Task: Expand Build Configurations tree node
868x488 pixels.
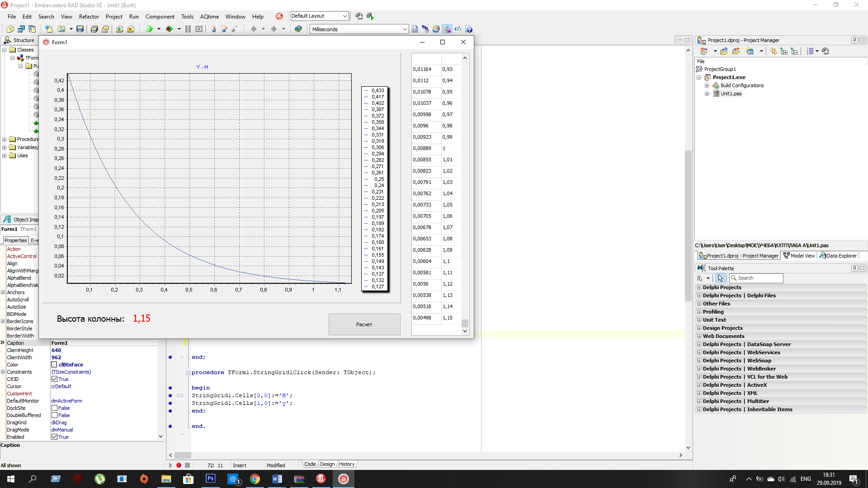Action: tap(707, 85)
